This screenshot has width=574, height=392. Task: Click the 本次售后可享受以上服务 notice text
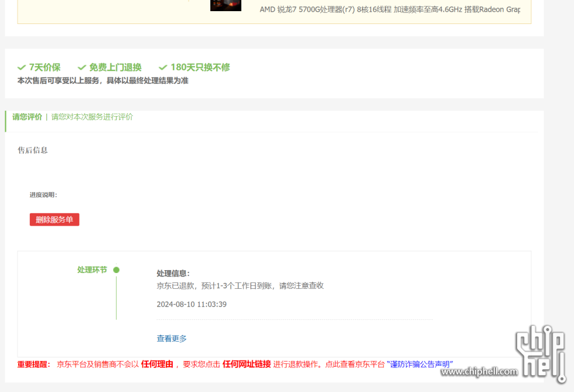103,81
